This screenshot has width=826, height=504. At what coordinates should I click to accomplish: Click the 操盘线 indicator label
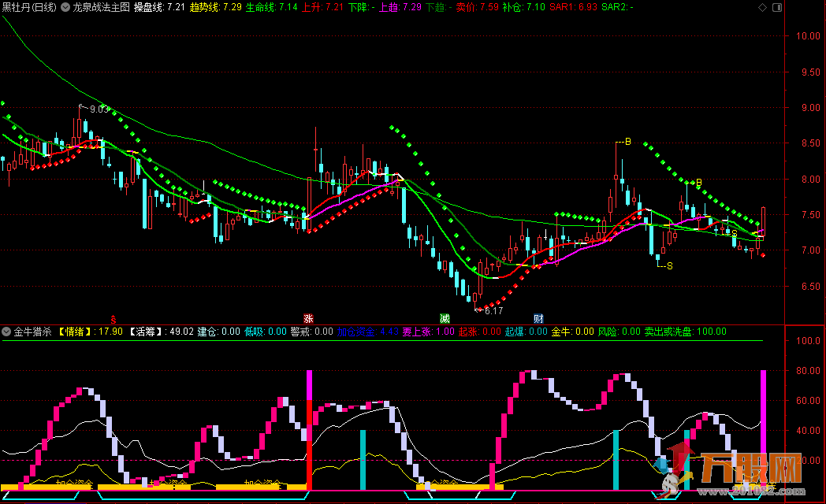click(x=148, y=7)
